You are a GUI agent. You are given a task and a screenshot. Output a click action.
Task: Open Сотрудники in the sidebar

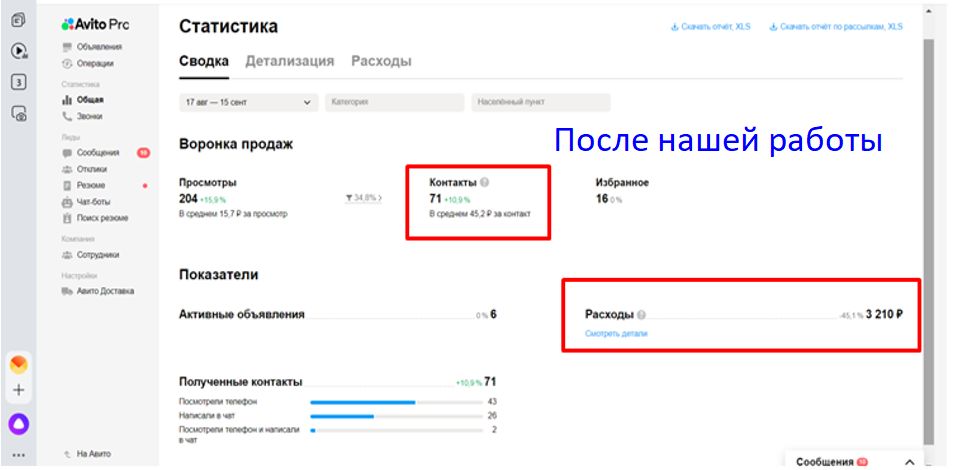(91, 255)
